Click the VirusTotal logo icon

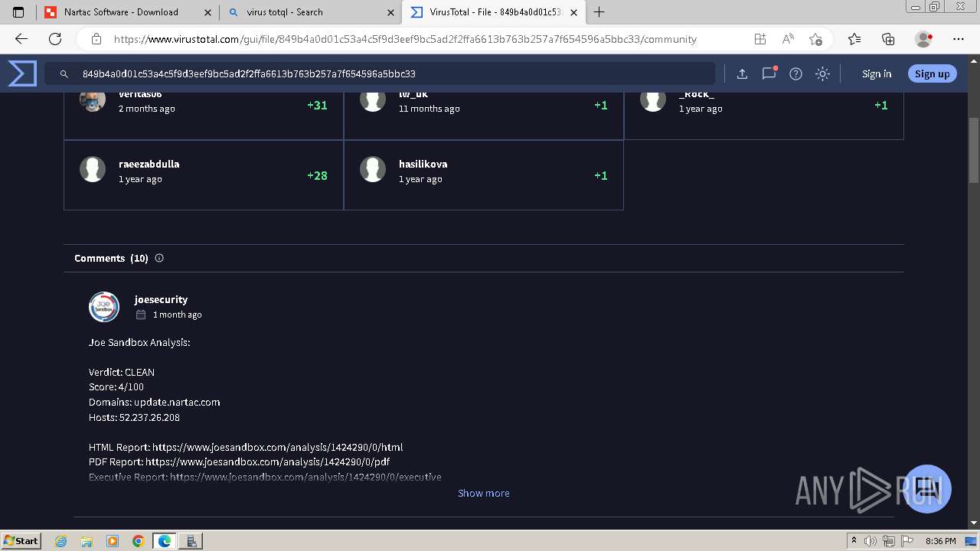click(x=22, y=73)
